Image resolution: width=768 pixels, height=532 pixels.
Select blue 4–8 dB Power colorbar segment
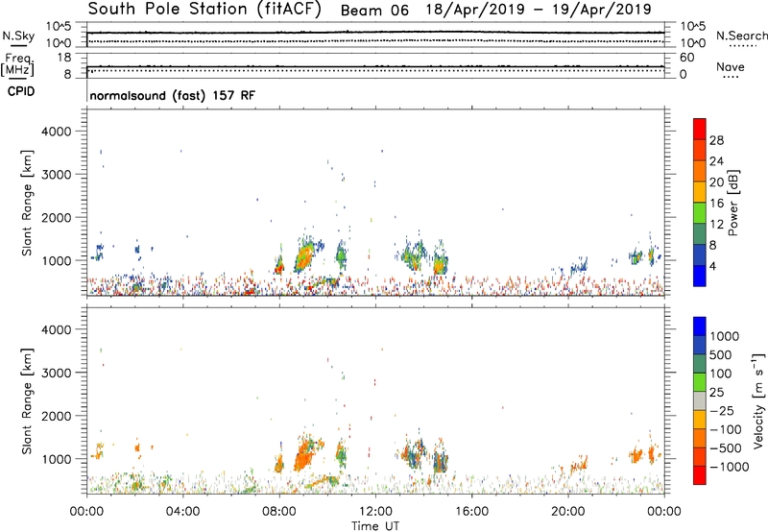click(700, 255)
